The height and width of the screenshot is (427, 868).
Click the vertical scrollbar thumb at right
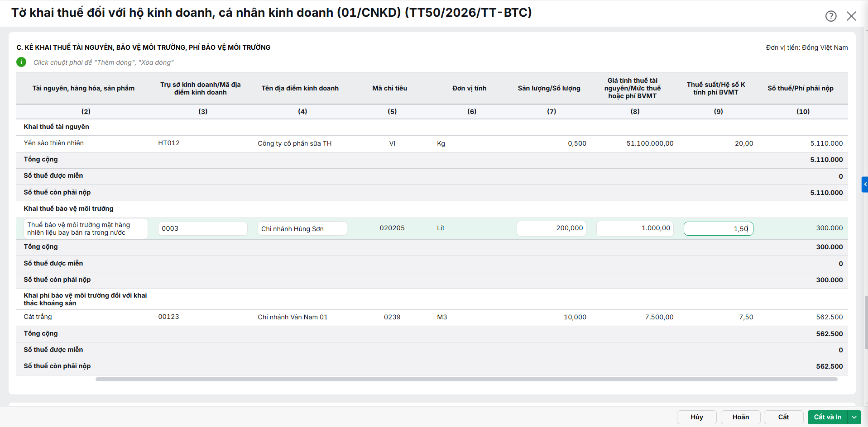[866, 323]
